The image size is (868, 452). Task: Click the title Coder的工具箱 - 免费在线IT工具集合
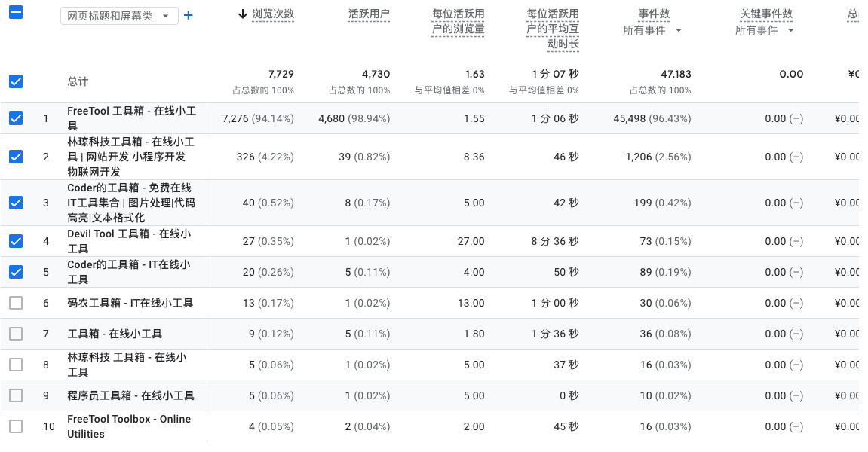[x=131, y=203]
